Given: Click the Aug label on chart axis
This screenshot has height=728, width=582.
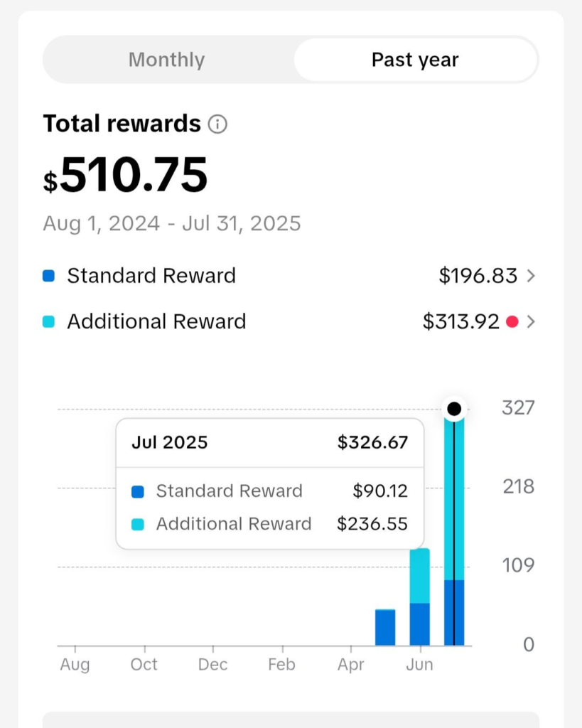Looking at the screenshot, I should click(x=75, y=665).
